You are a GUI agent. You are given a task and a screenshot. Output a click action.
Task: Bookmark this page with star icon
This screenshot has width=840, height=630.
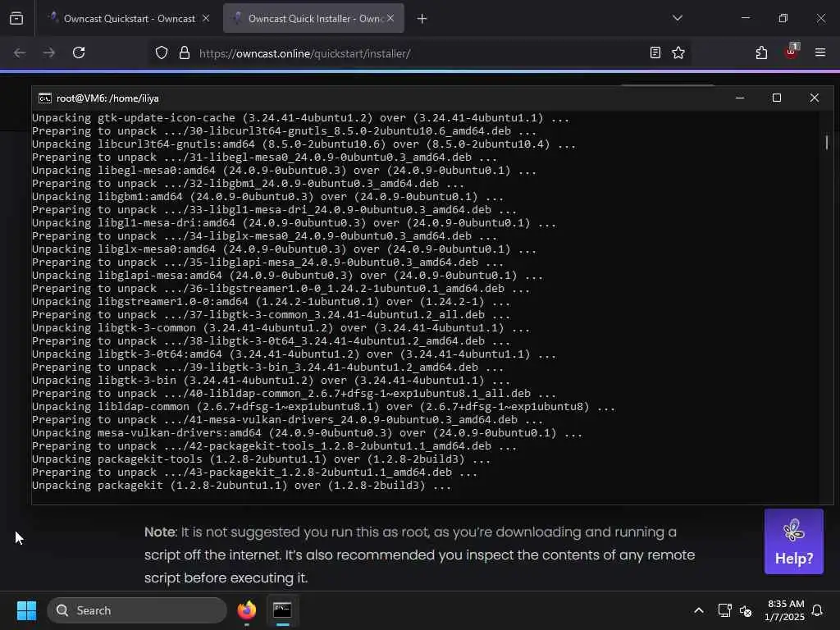tap(678, 53)
